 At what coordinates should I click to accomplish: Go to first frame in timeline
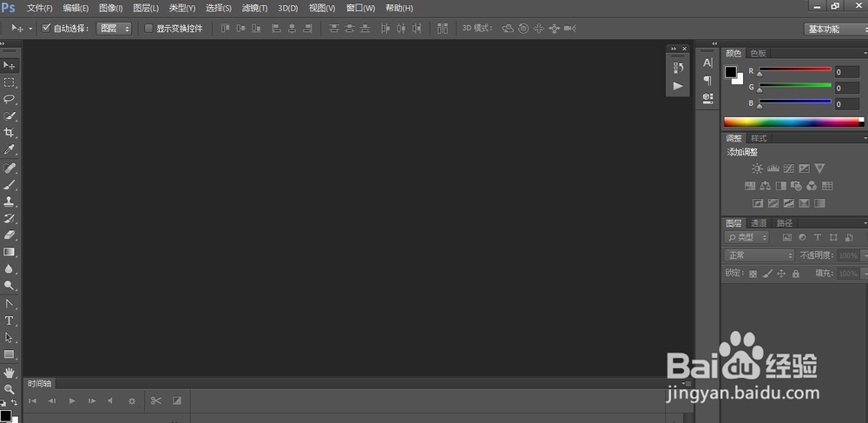coord(33,401)
